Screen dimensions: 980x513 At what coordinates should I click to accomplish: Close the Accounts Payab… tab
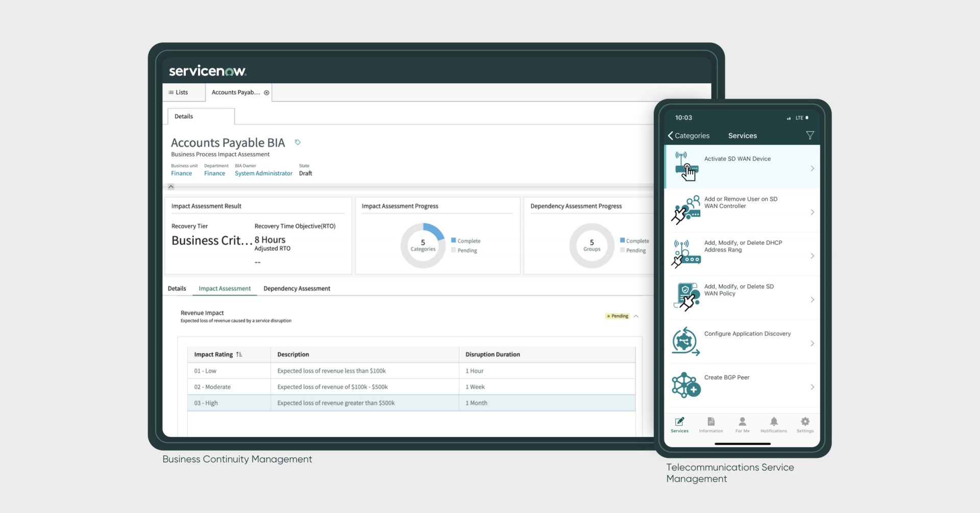(x=266, y=92)
